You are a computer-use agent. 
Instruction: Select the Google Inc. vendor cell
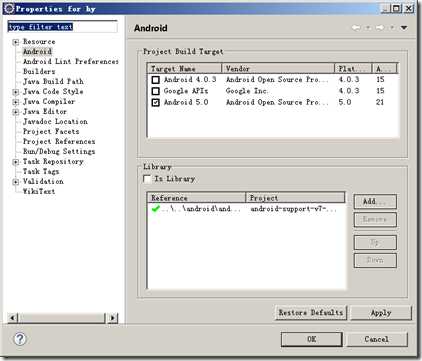tap(247, 91)
